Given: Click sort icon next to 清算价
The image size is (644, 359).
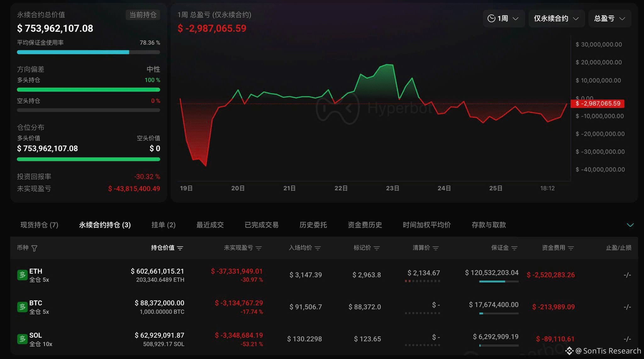Looking at the screenshot, I should pyautogui.click(x=436, y=248).
